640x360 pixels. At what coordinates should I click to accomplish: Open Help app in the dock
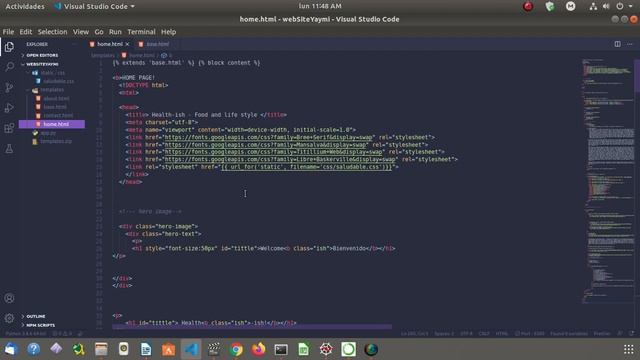[34, 349]
